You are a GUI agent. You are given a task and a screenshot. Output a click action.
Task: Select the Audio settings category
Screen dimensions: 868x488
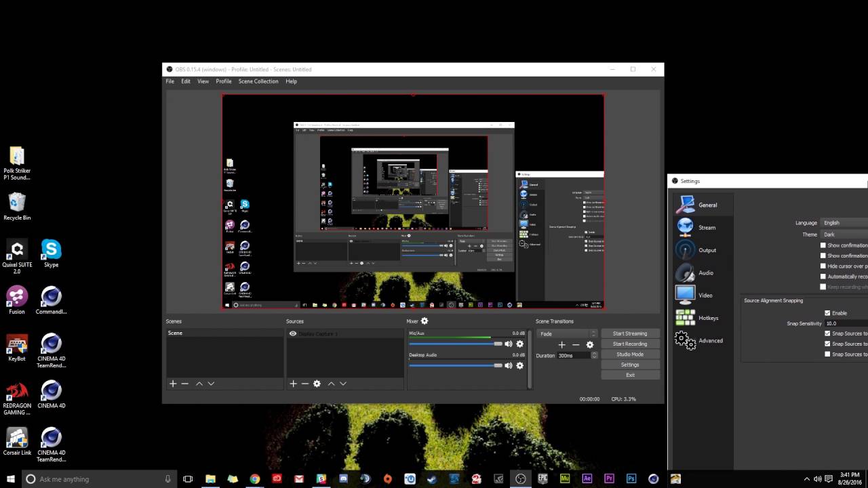click(x=705, y=272)
